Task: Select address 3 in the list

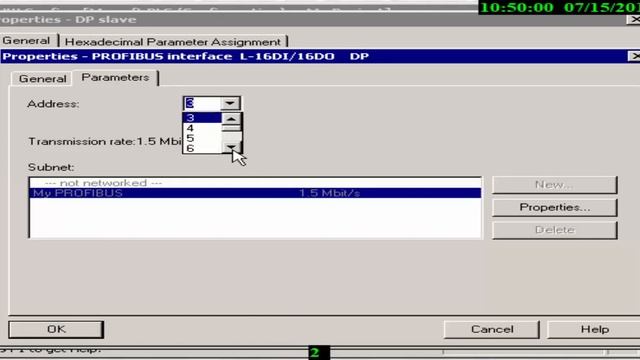Action: click(202, 118)
